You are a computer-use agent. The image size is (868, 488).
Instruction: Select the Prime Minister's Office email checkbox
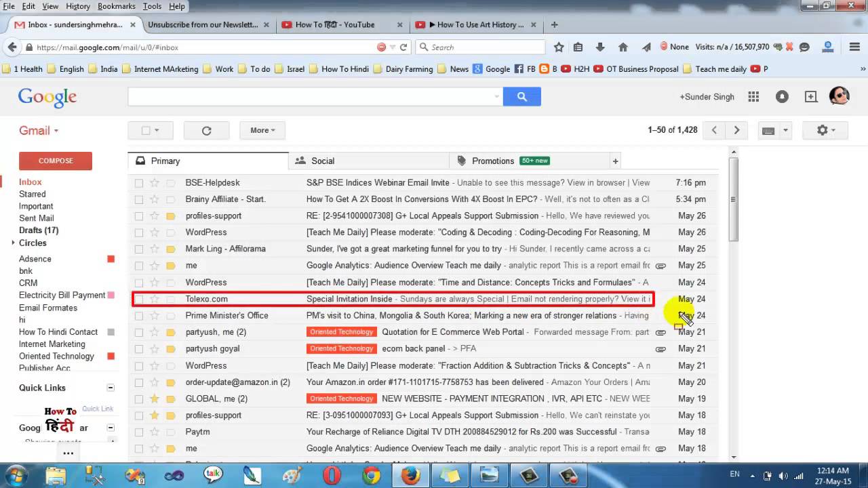(139, 316)
